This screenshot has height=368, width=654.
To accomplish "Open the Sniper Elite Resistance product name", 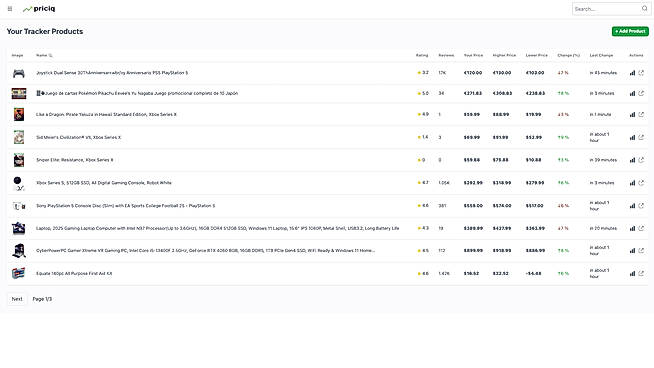I will pyautogui.click(x=75, y=160).
